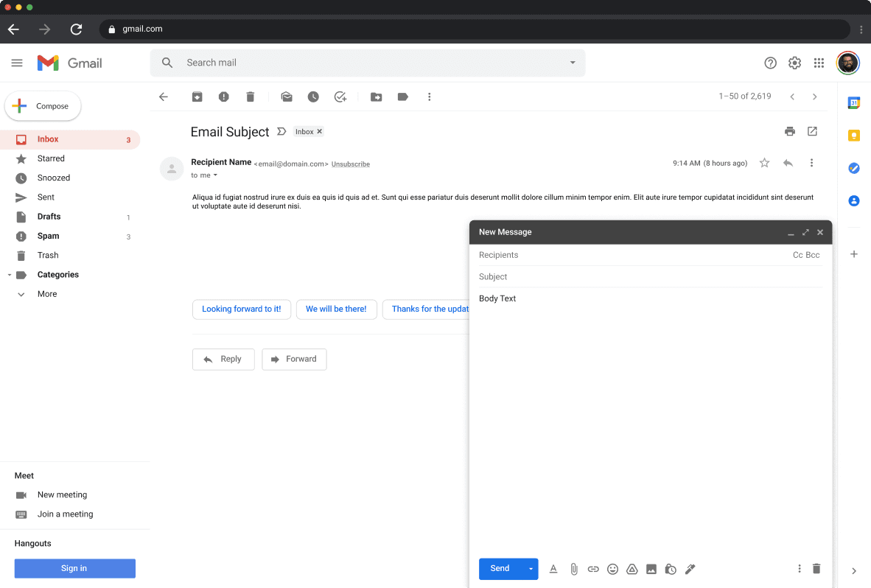
Task: Discard the draft with the compose trash icon
Action: click(816, 569)
